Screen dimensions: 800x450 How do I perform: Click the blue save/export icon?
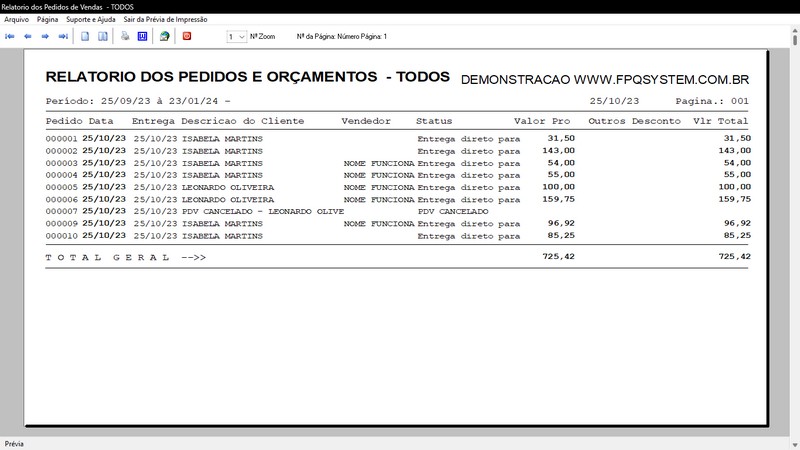tap(142, 36)
